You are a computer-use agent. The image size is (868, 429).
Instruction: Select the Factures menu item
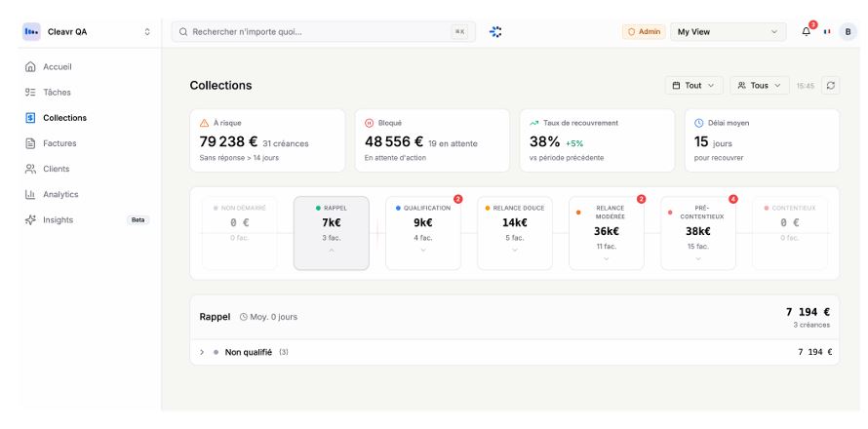point(59,143)
